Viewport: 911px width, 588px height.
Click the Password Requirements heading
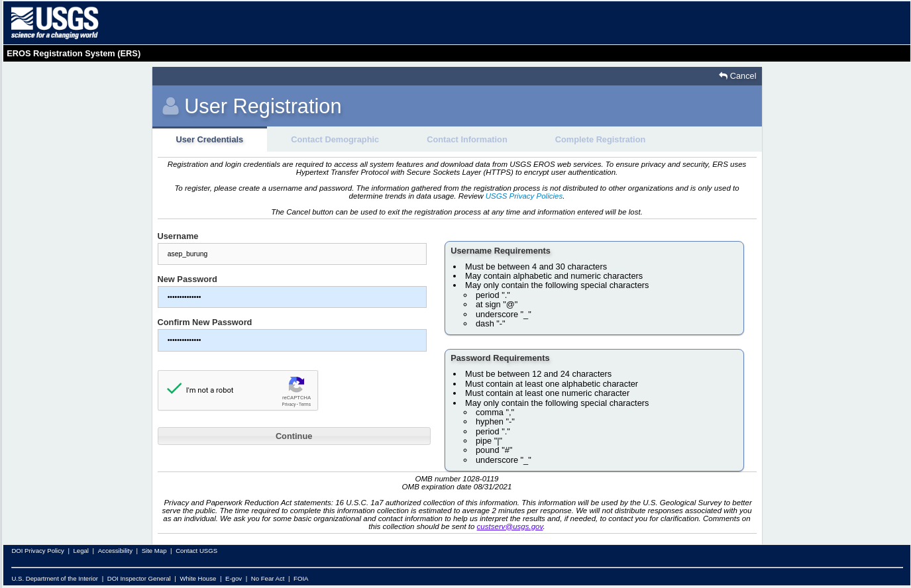click(x=500, y=358)
